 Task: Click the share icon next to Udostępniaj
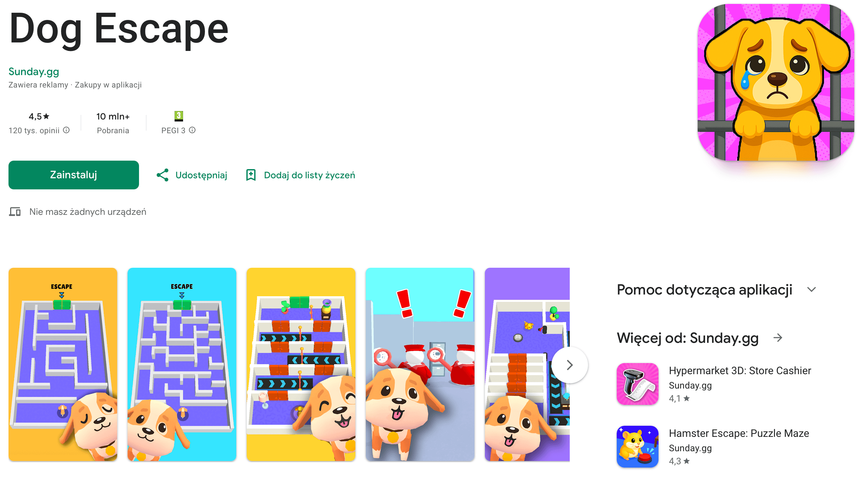coord(163,175)
